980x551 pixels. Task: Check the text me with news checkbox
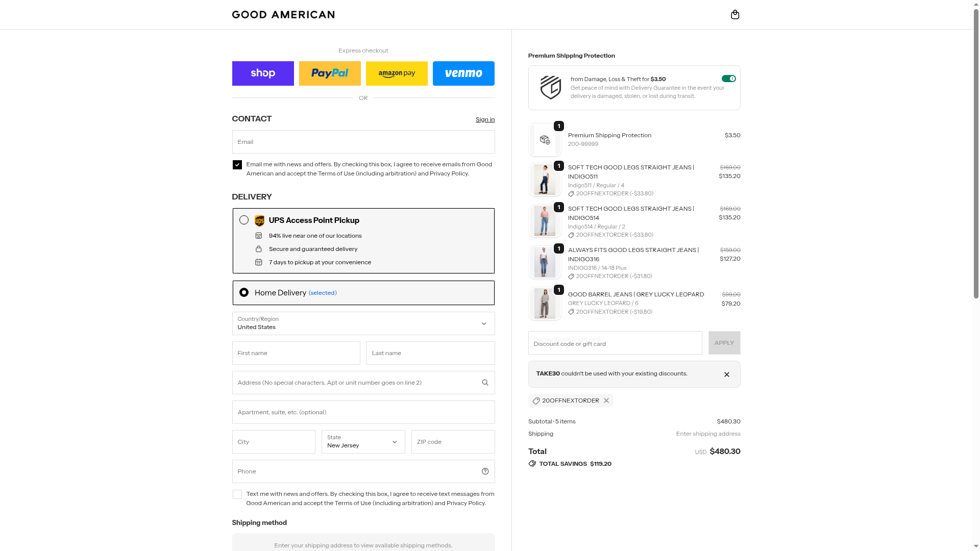[x=237, y=494]
